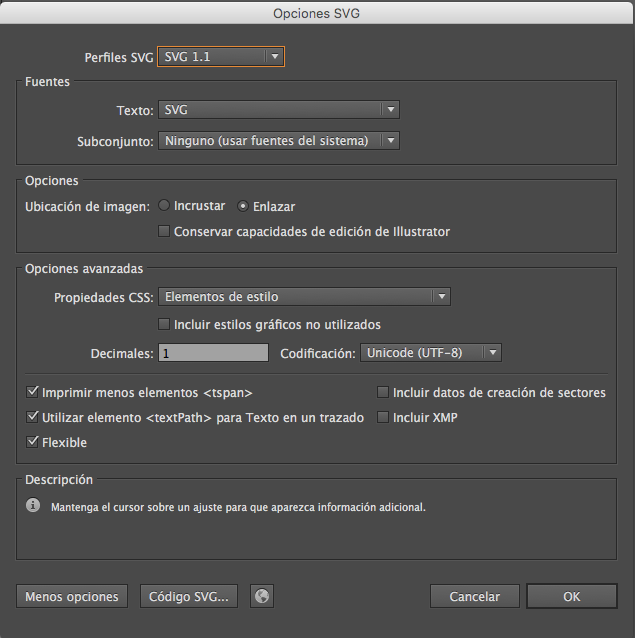Viewport: 635px width, 638px height.
Task: Open the Perfiles SVG dropdown
Action: click(x=221, y=57)
